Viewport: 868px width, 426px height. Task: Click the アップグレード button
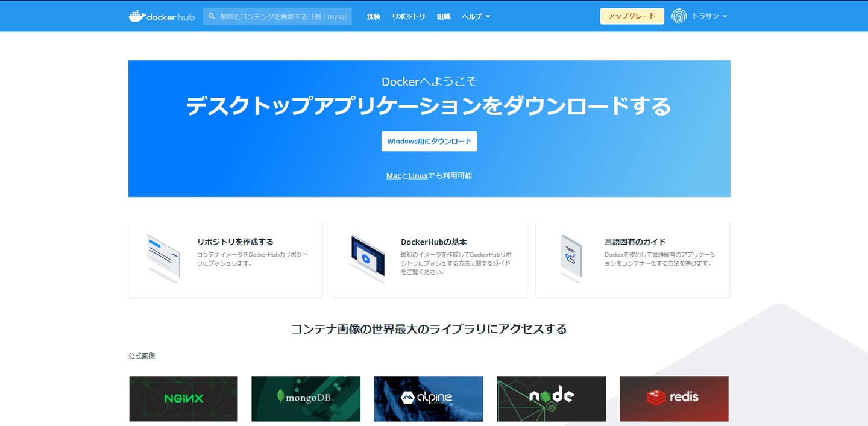(x=632, y=16)
